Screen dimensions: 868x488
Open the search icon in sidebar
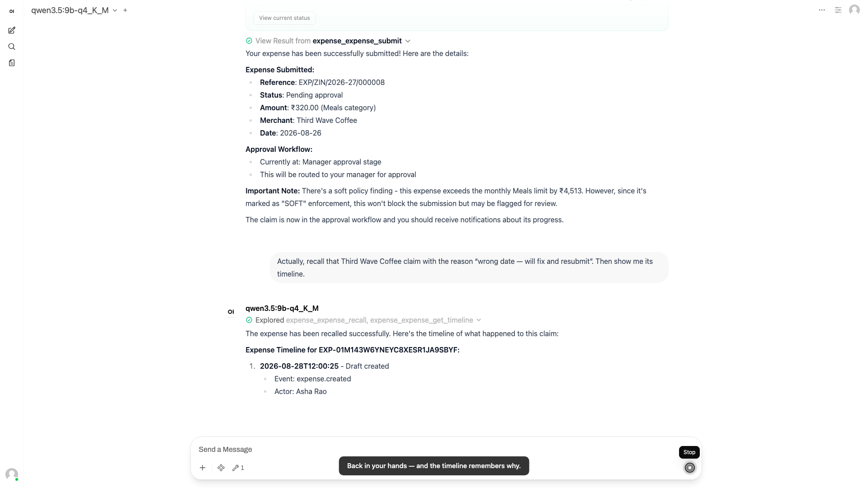tap(12, 47)
